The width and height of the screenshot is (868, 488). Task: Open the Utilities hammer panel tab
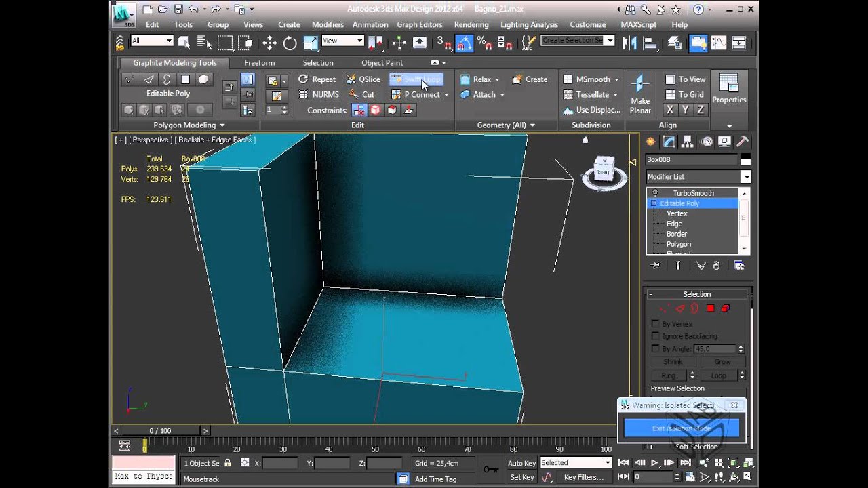(743, 142)
